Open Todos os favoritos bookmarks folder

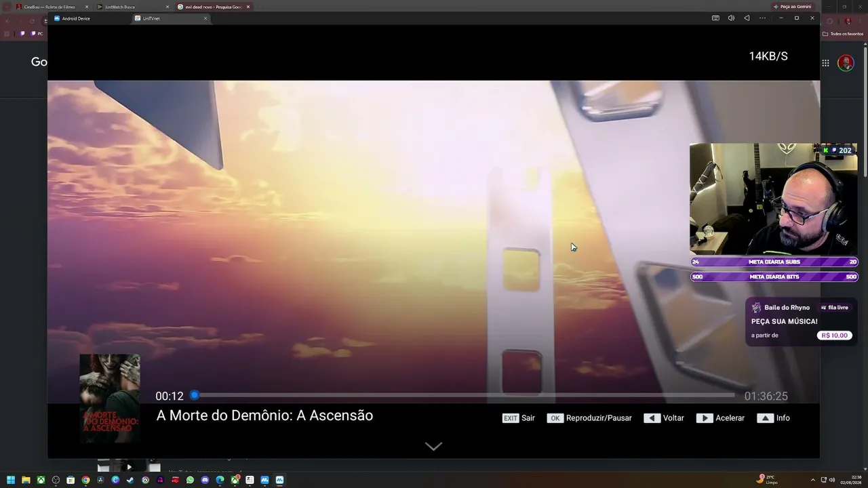pos(843,34)
